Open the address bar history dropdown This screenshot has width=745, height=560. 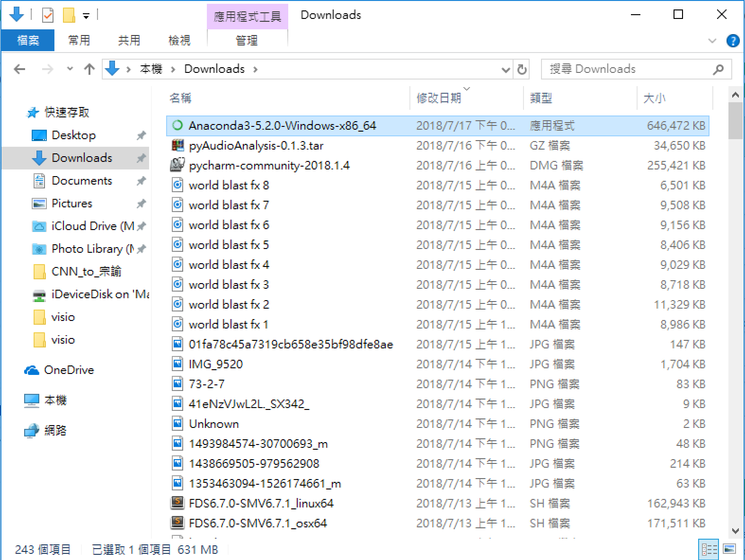coord(506,70)
